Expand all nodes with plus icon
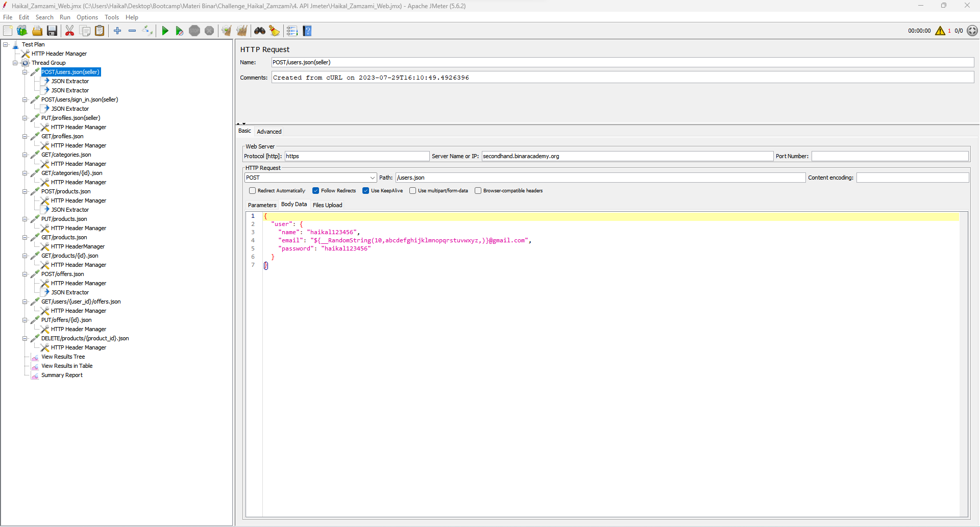 tap(117, 31)
